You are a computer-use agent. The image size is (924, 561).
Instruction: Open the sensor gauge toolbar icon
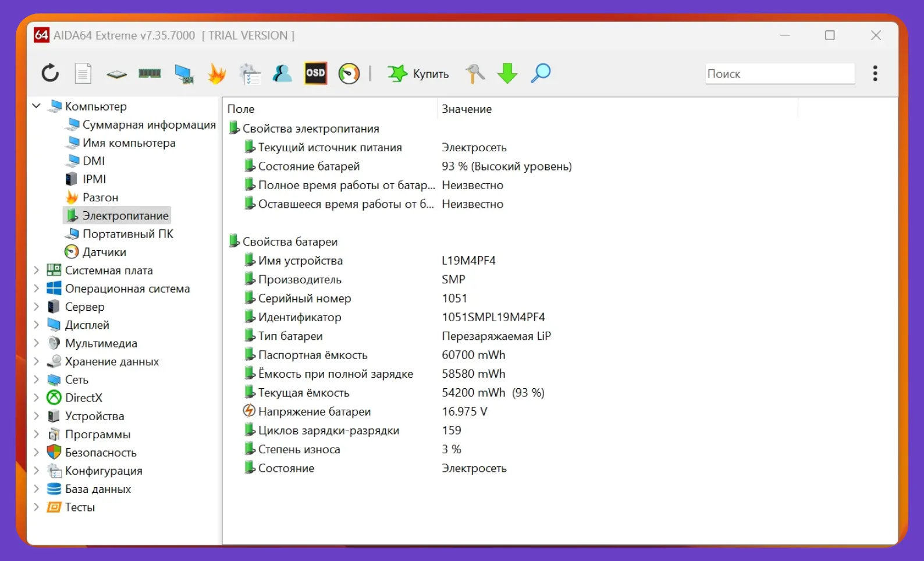coord(349,73)
